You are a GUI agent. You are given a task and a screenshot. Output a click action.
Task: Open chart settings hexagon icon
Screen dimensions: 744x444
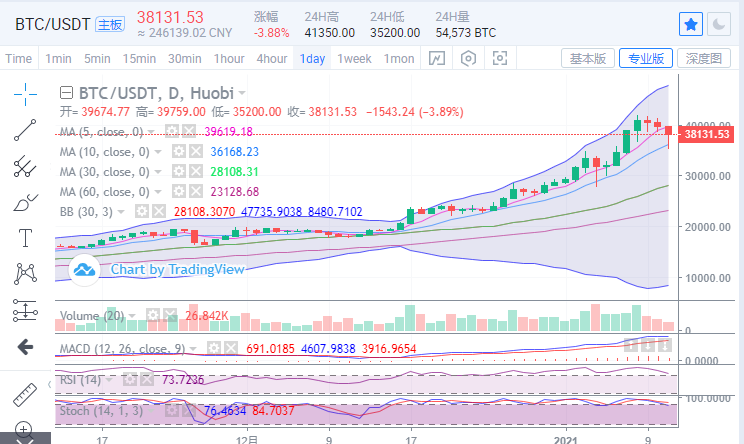(468, 58)
